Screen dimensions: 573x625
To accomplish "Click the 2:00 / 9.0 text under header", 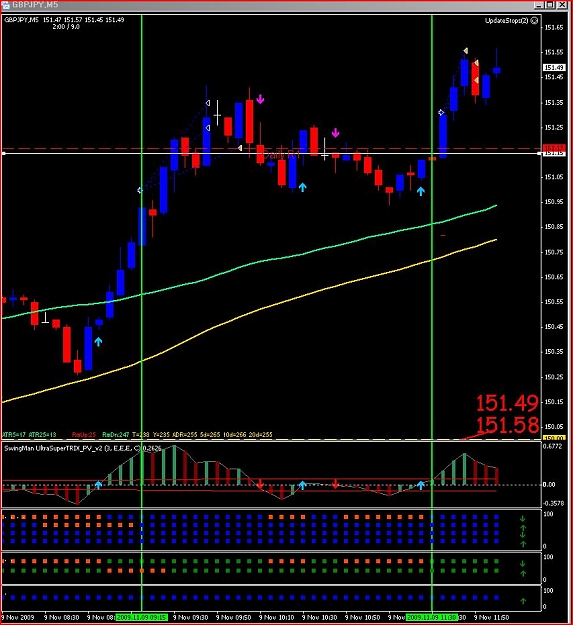I will click(66, 26).
